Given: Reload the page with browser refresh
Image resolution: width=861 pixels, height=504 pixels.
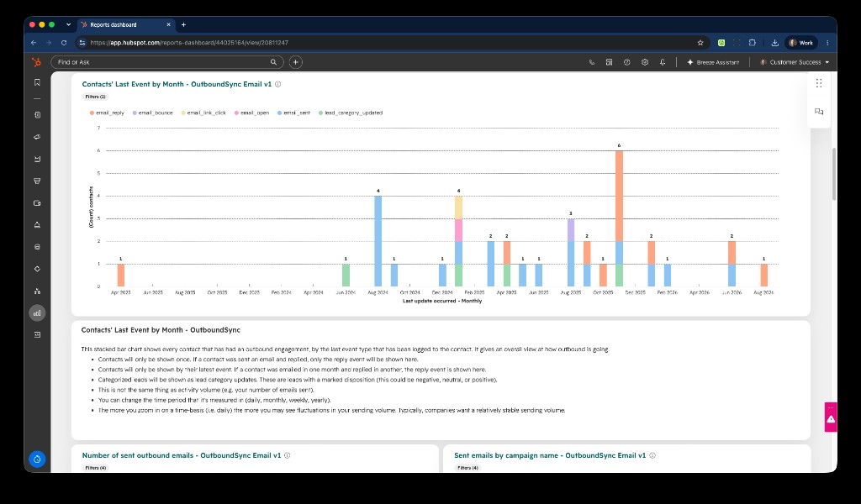Looking at the screenshot, I should point(64,42).
